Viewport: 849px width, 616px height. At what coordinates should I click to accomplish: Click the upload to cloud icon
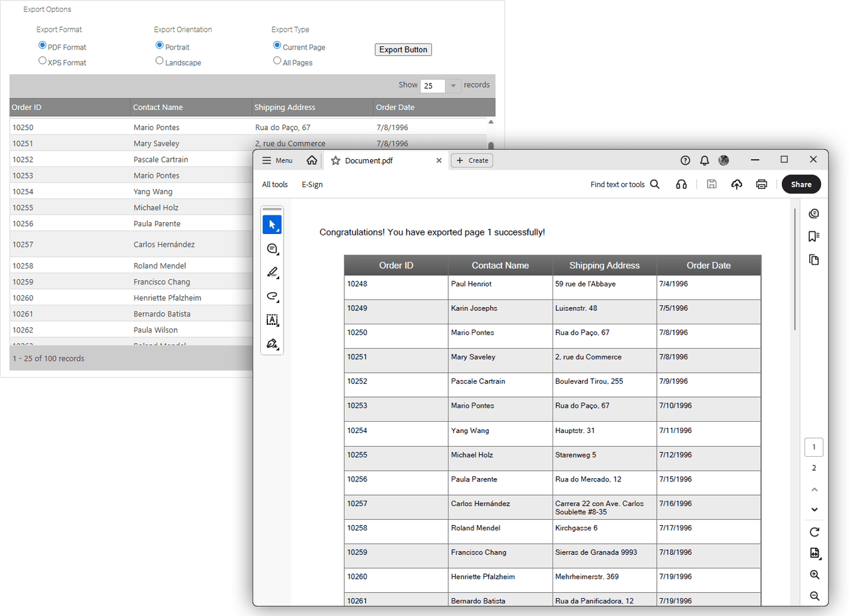(x=736, y=184)
